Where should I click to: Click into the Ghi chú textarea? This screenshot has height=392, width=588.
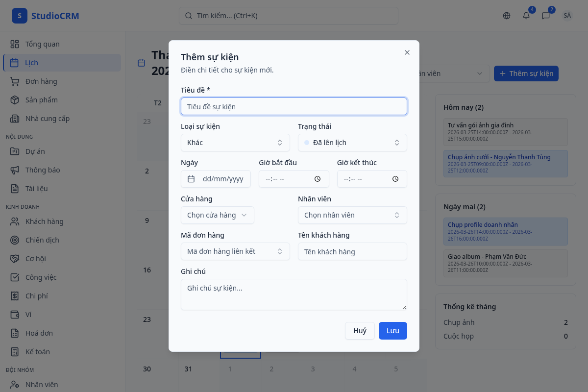[x=294, y=294]
